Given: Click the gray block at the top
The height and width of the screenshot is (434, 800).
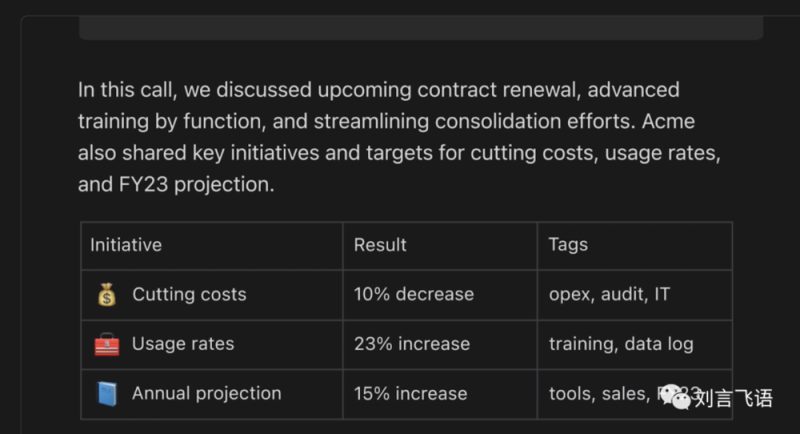Looking at the screenshot, I should [420, 26].
